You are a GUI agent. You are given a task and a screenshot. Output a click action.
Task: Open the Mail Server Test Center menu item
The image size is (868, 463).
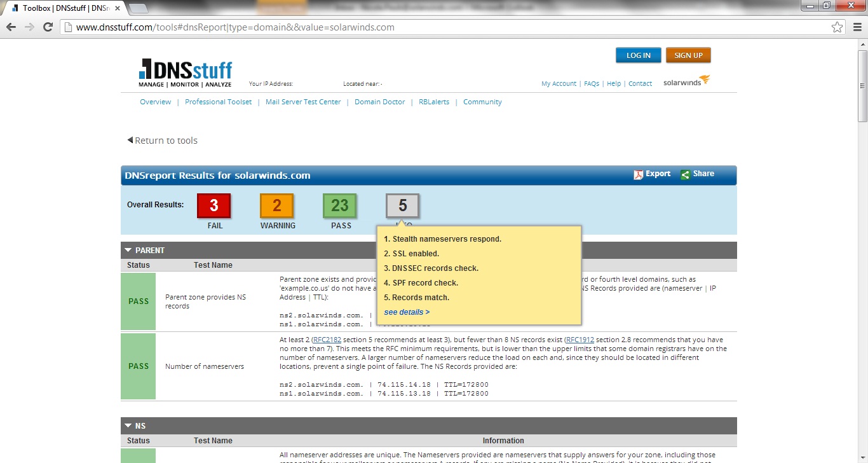pos(303,101)
